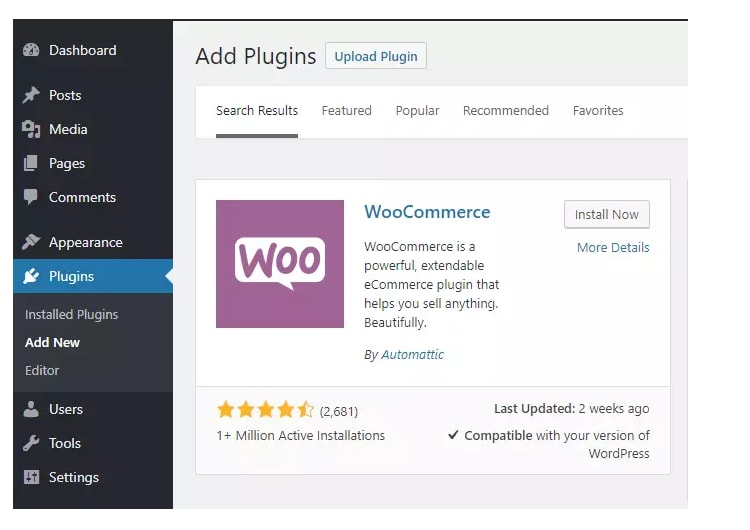Open the Users menu
750x530 pixels.
(x=66, y=409)
